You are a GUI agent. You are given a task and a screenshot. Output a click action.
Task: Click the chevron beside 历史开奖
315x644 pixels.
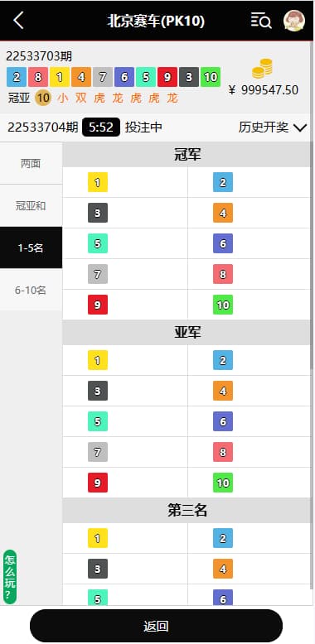click(x=301, y=127)
